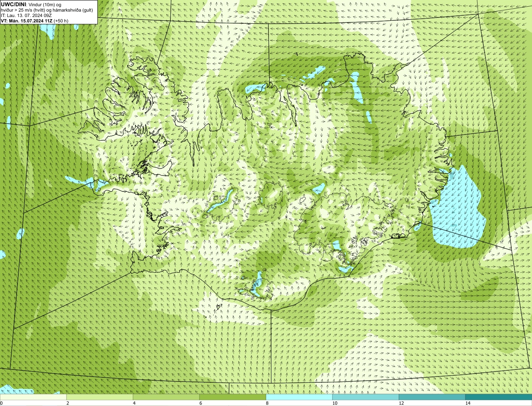Viewport: 532px width, 406px height.
Task: Click the scale tick label "6"
Action: pos(200,403)
